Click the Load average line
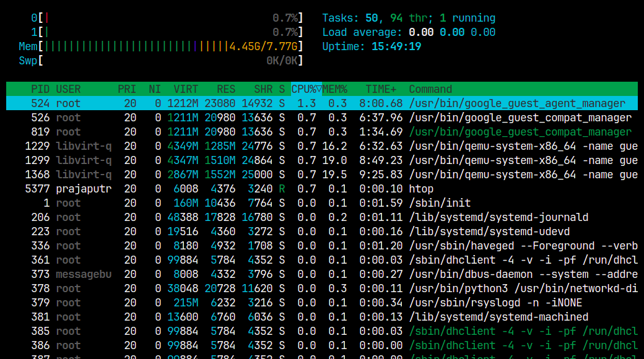644x359 pixels. (409, 32)
